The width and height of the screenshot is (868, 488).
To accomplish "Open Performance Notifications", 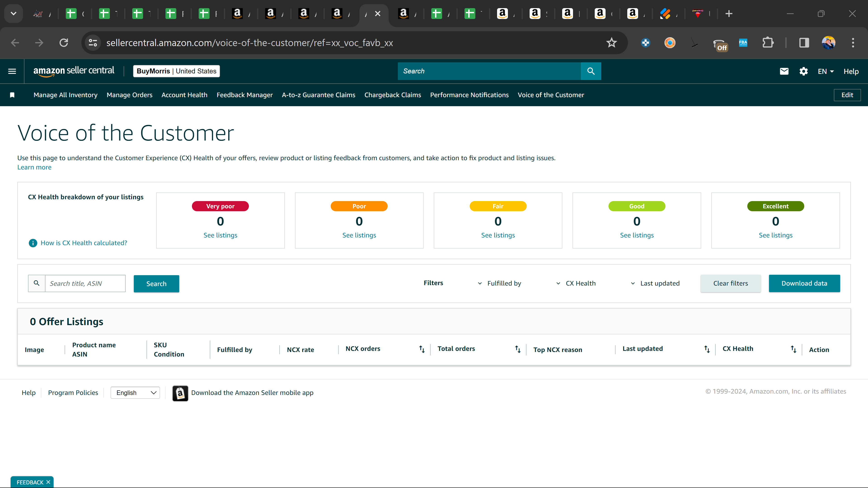I will pos(469,95).
